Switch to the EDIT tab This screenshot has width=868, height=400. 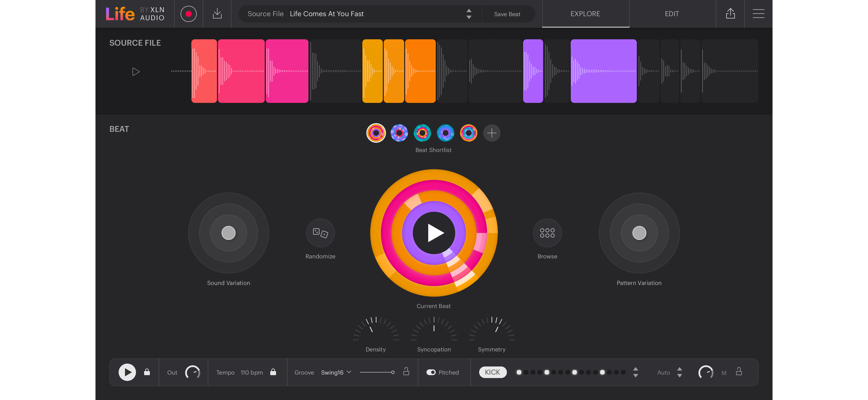click(x=672, y=14)
